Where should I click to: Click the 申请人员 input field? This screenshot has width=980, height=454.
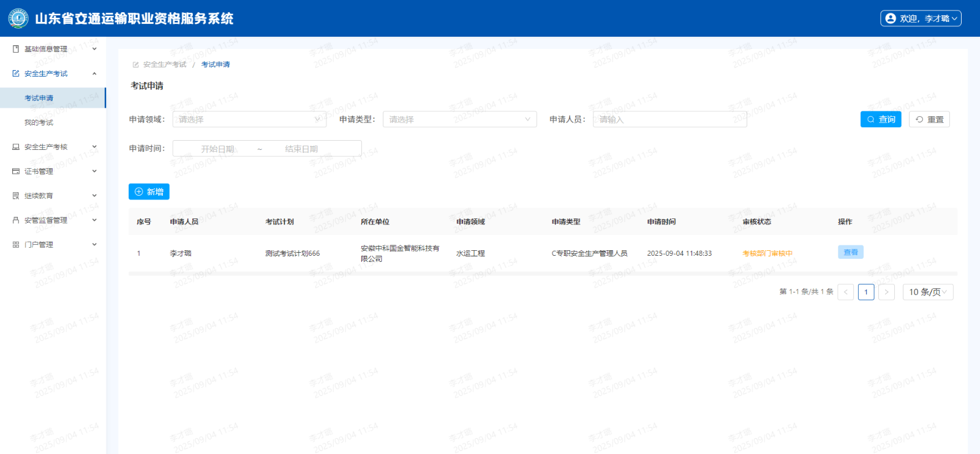pyautogui.click(x=669, y=119)
